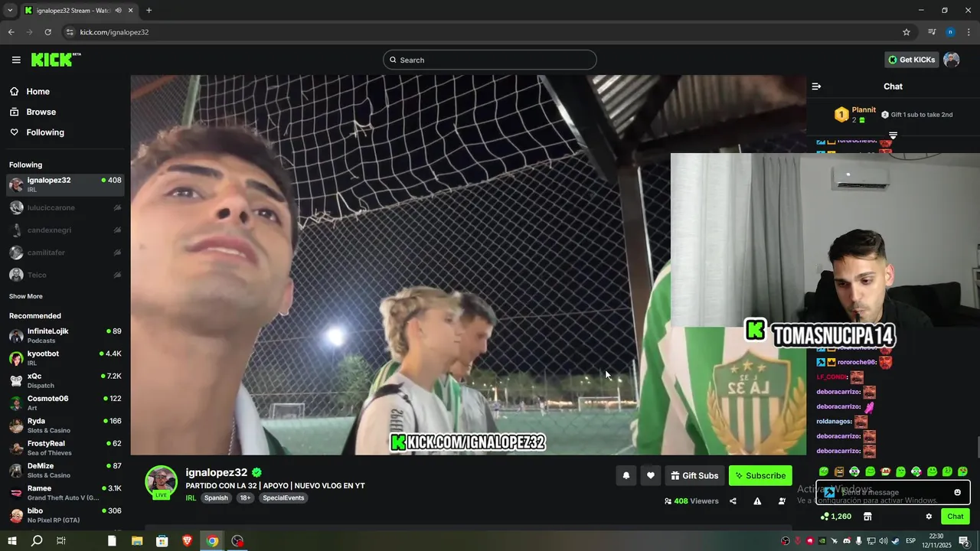The image size is (980, 551).
Task: Click the green Chat send button
Action: pos(955,517)
